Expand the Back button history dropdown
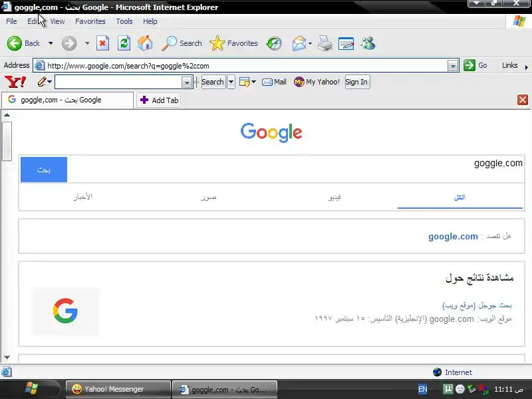This screenshot has height=399, width=532. (x=51, y=43)
